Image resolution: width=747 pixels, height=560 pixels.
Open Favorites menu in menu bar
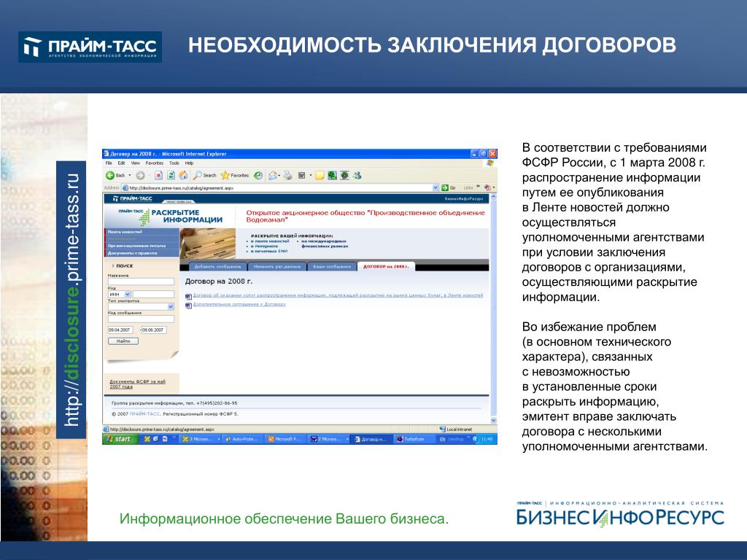155,163
